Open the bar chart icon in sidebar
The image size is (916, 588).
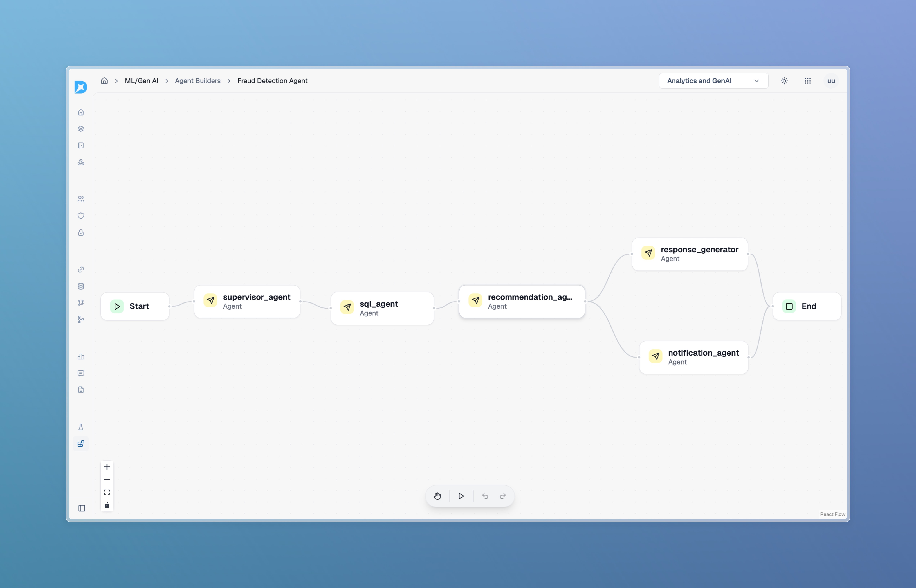[81, 357]
